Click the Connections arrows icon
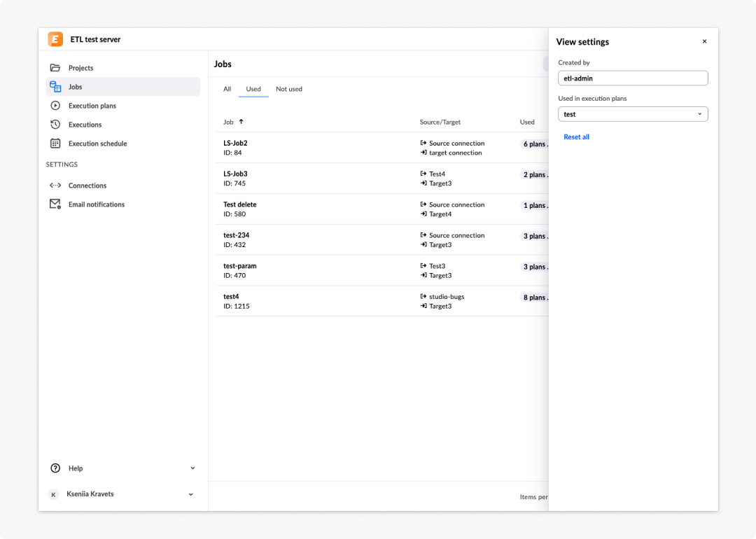 click(x=55, y=185)
